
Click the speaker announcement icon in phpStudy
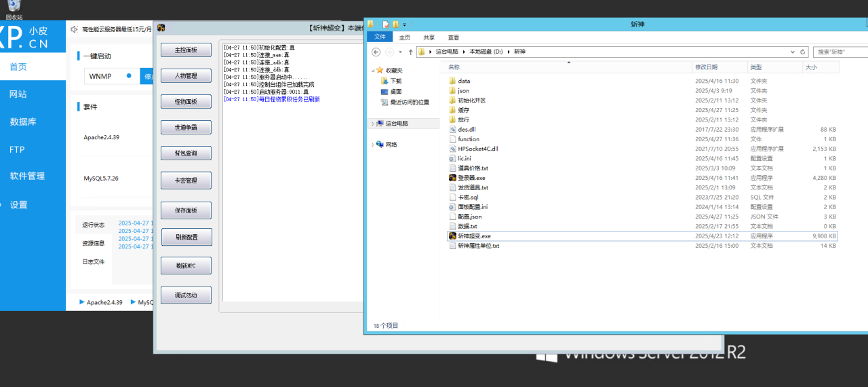click(74, 29)
